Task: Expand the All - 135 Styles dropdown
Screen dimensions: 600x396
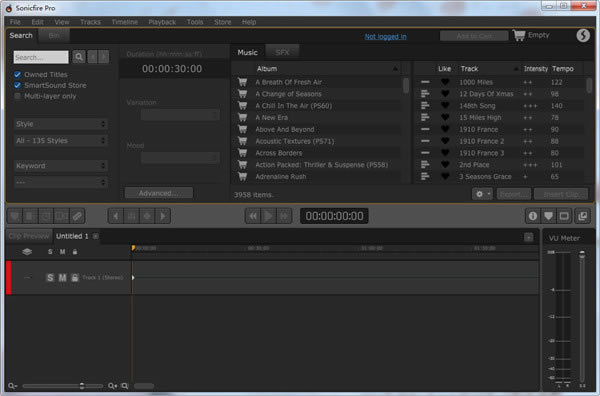Action: pos(60,141)
